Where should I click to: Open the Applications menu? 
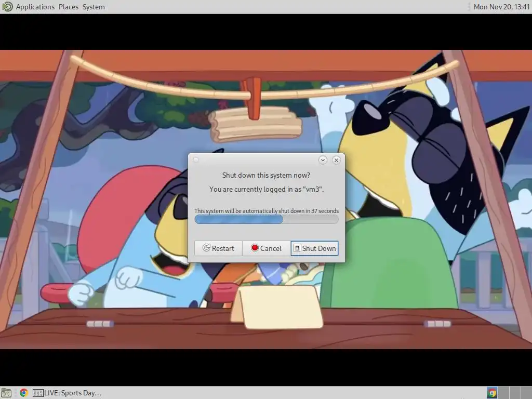tap(35, 7)
